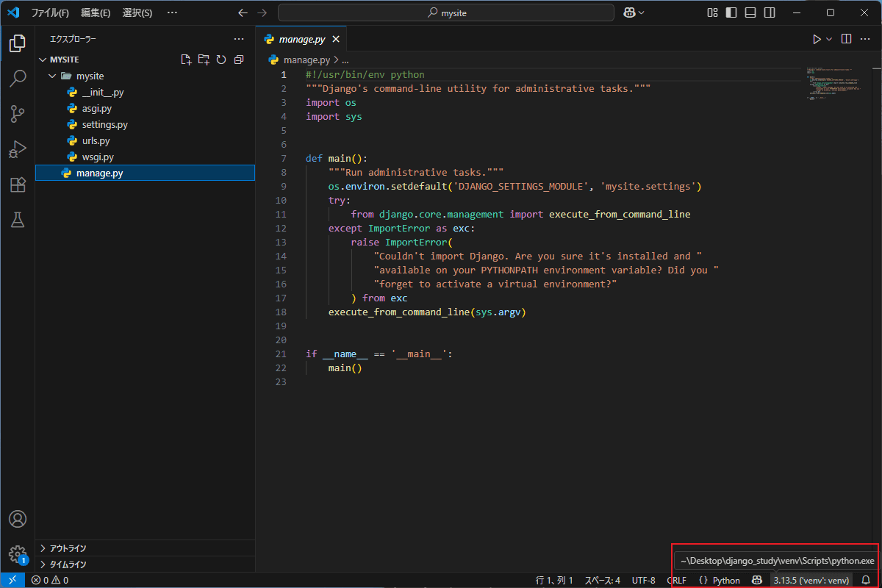Change the UTF-8 file encoding
882x588 pixels.
[x=643, y=580]
